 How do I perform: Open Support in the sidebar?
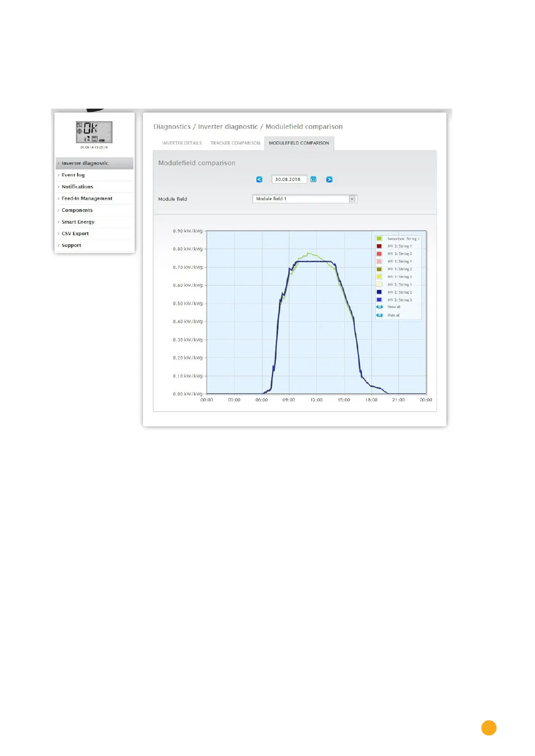94,245
